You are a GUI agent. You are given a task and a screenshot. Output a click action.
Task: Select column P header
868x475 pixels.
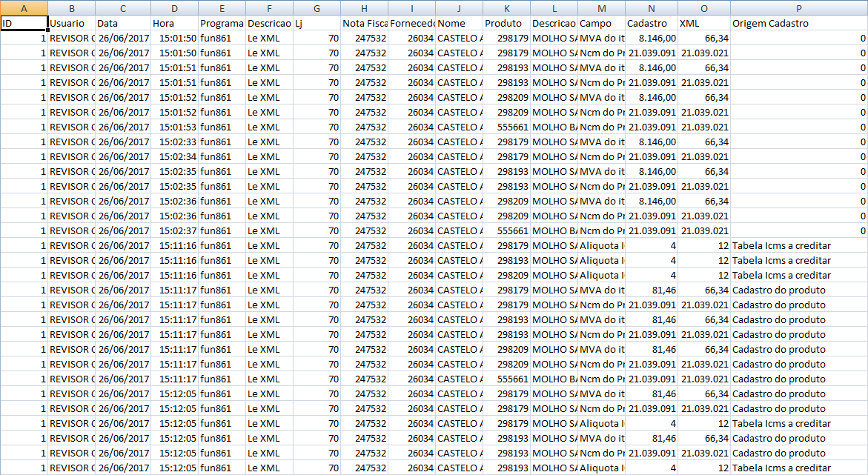click(798, 8)
